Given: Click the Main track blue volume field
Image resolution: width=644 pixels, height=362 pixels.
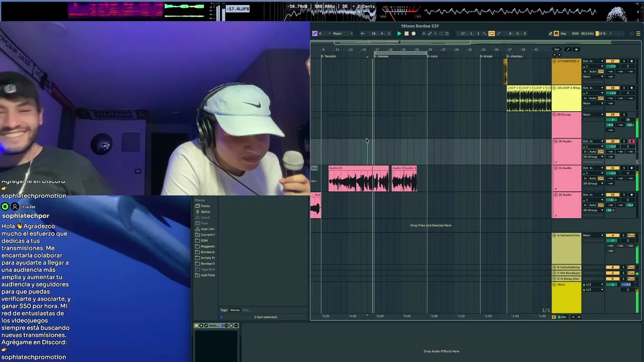Looking at the screenshot, I should [627, 285].
